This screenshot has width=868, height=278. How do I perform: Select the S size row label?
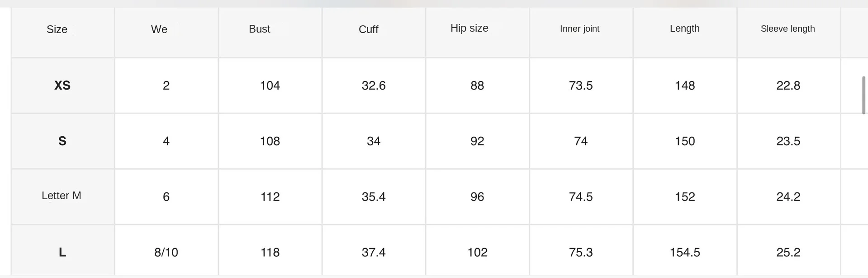point(63,141)
